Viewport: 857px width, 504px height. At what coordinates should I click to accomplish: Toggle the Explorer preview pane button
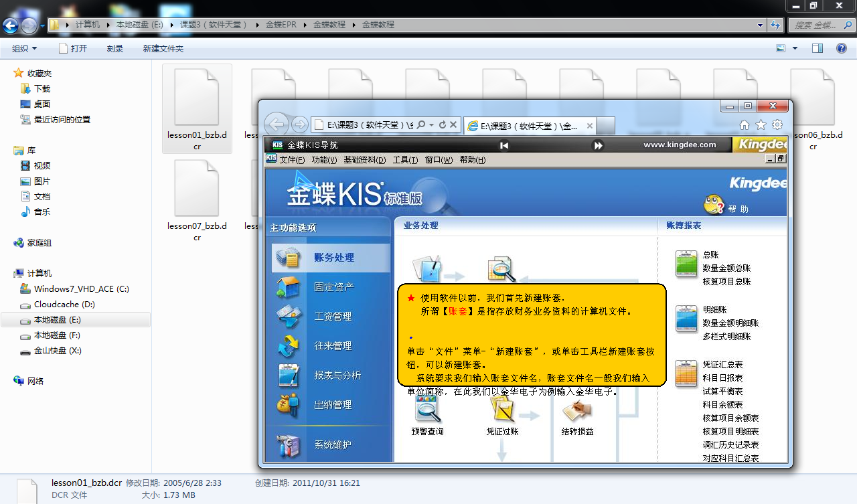point(817,48)
